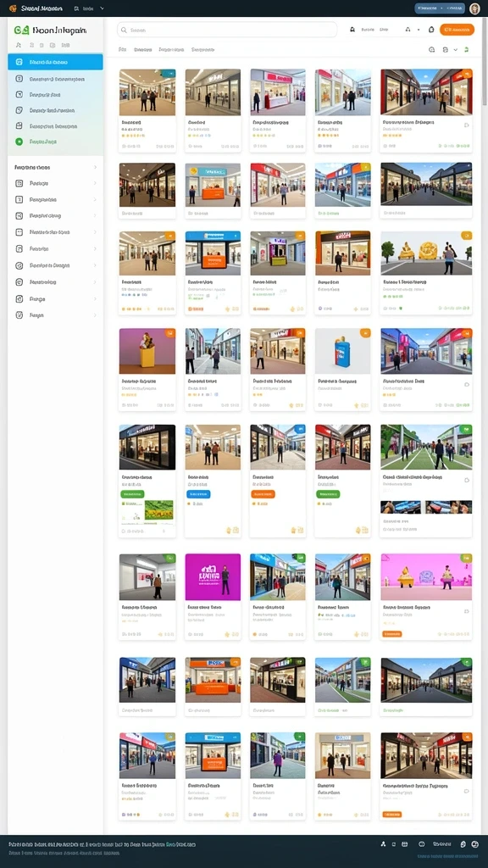The height and width of the screenshot is (868, 488).
Task: Click the user avatar in the header
Action: coord(474,8)
